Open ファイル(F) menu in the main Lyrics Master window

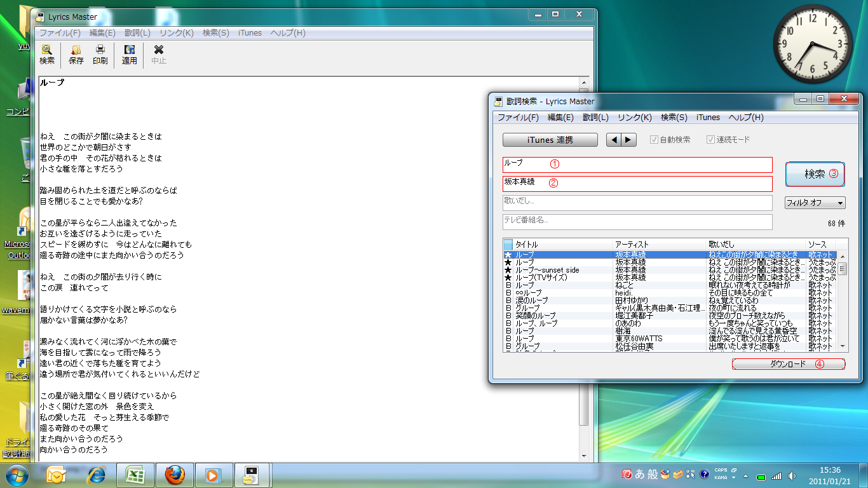tap(60, 33)
